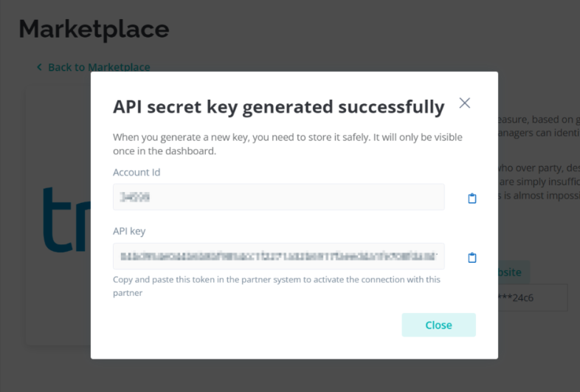The image size is (580, 392).
Task: Focus the API key field
Action: click(x=278, y=256)
